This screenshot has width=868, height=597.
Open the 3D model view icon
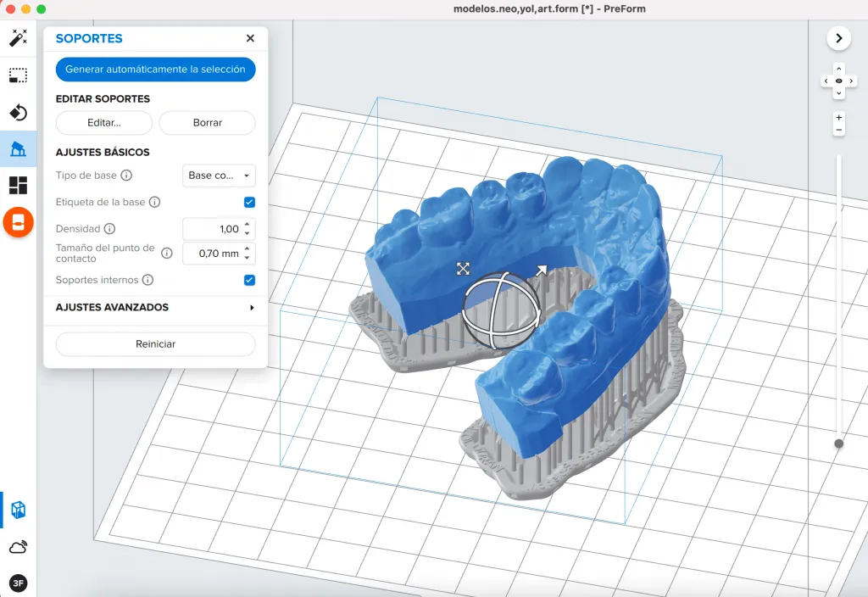[x=19, y=510]
